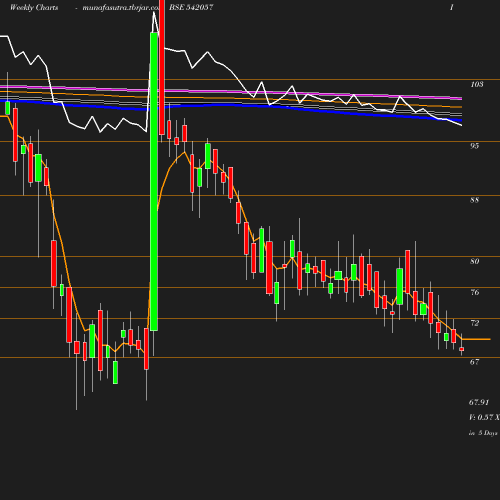Click the 72 price axis label

coord(475,323)
